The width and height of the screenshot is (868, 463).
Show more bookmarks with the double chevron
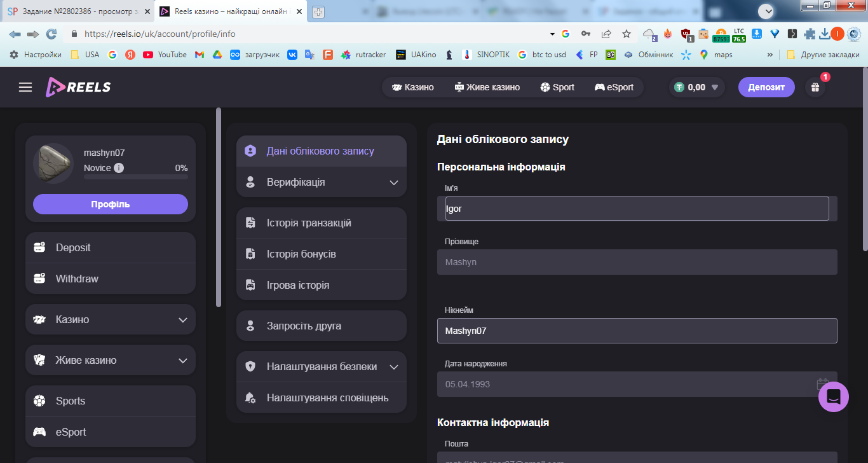point(770,55)
